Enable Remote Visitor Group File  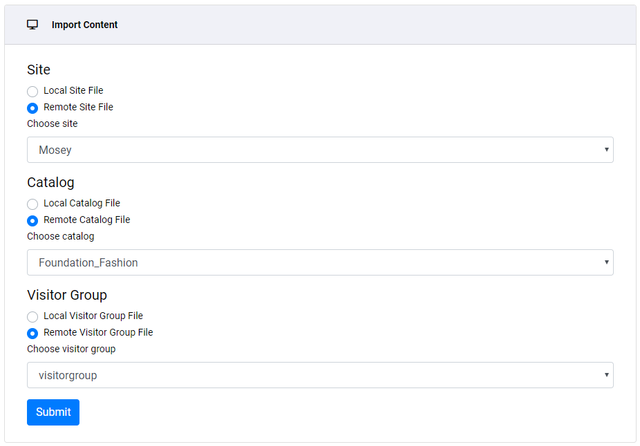(x=33, y=332)
